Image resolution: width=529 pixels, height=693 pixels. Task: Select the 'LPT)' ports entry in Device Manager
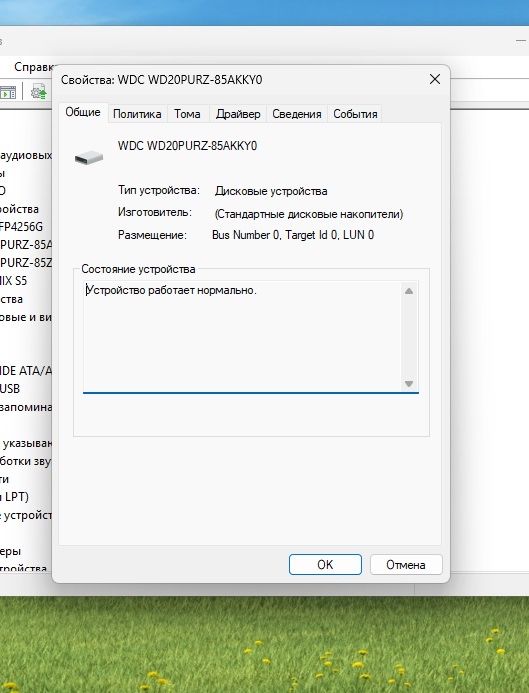coord(14,497)
